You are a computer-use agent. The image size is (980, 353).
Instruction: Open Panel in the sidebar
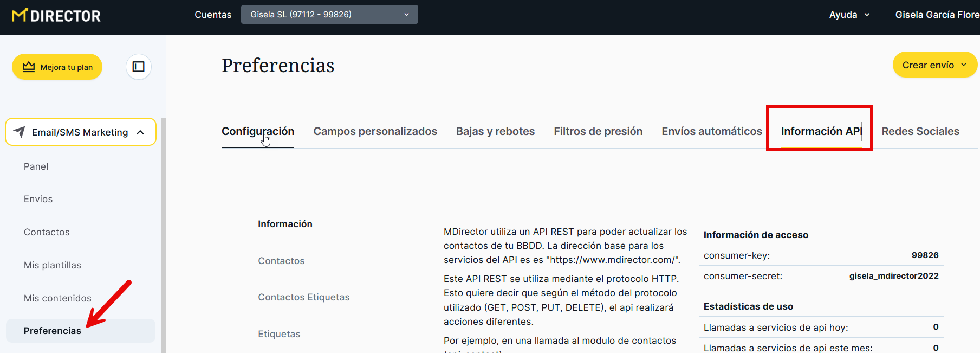click(36, 166)
